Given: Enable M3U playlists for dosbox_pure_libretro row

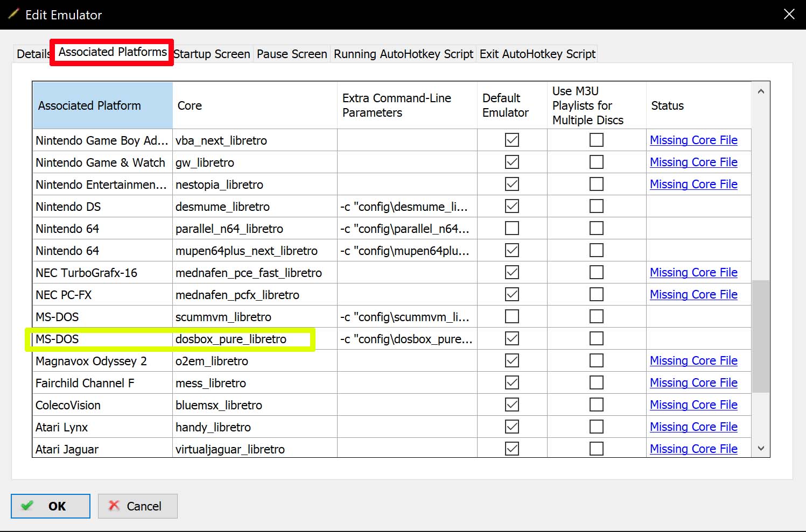Looking at the screenshot, I should (x=597, y=338).
